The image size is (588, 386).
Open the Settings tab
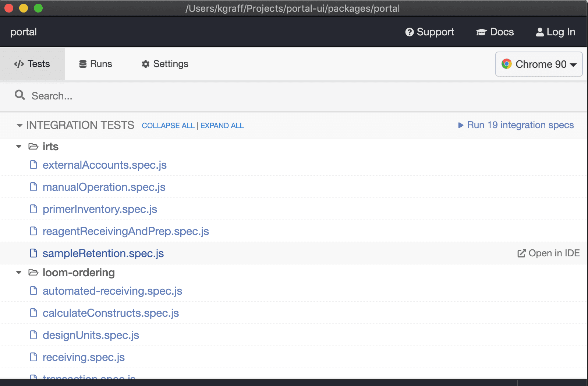tap(165, 64)
